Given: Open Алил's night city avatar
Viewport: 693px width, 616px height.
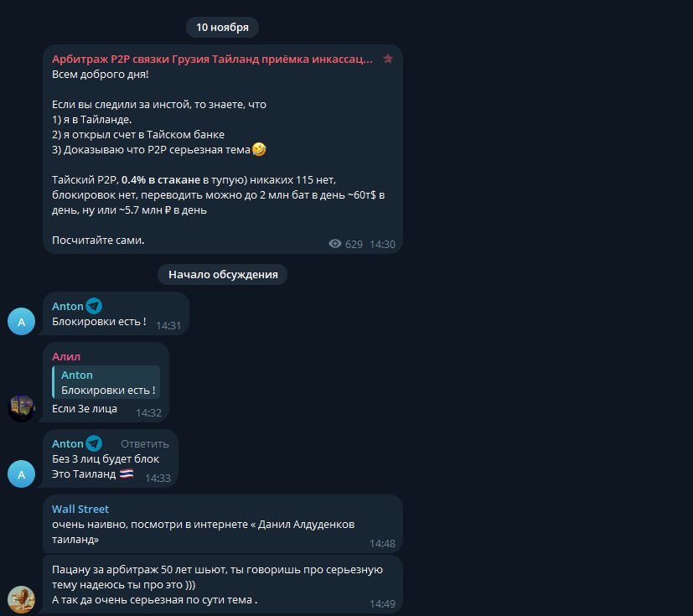Looking at the screenshot, I should point(21,408).
